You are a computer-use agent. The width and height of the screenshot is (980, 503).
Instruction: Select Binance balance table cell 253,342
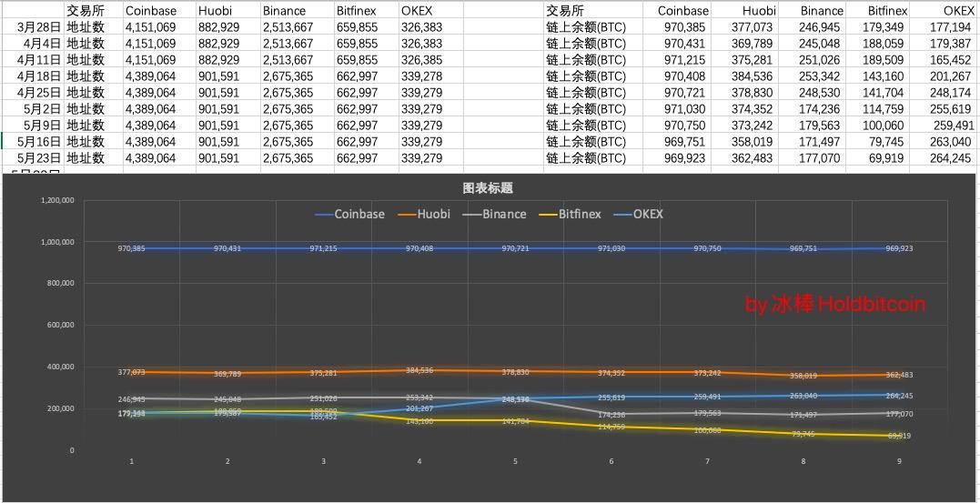coord(812,76)
